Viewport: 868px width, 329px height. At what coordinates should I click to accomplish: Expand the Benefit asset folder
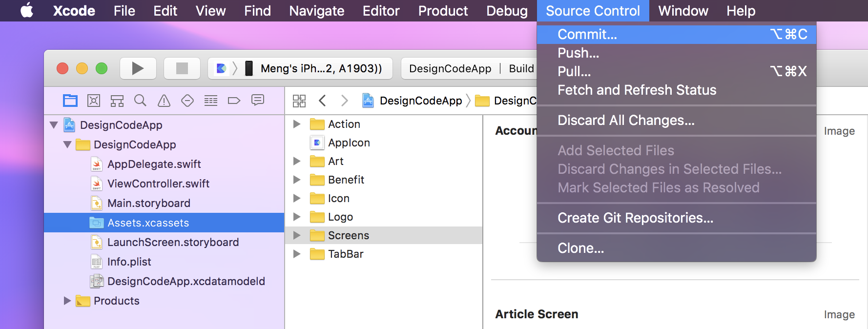[x=296, y=180]
